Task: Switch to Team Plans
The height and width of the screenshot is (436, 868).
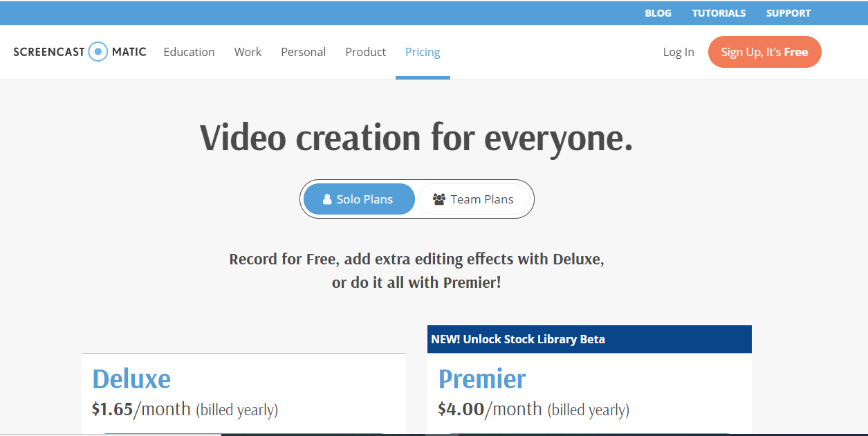Action: tap(474, 199)
